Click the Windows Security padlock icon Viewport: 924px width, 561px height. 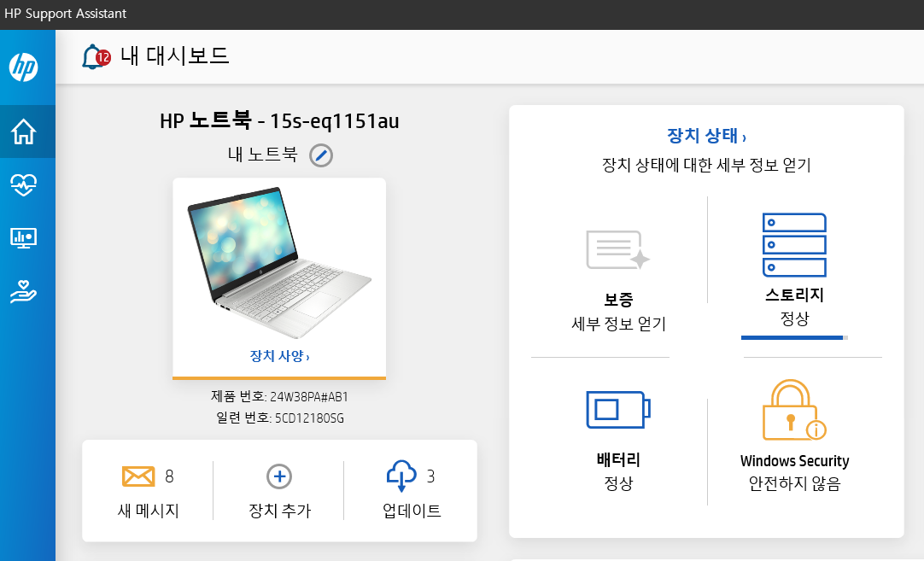point(793,410)
